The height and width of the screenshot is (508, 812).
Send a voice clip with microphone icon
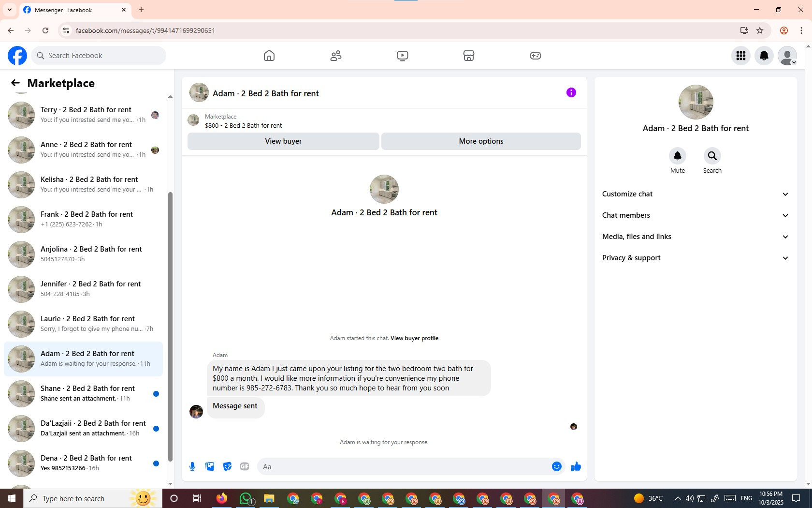[192, 466]
